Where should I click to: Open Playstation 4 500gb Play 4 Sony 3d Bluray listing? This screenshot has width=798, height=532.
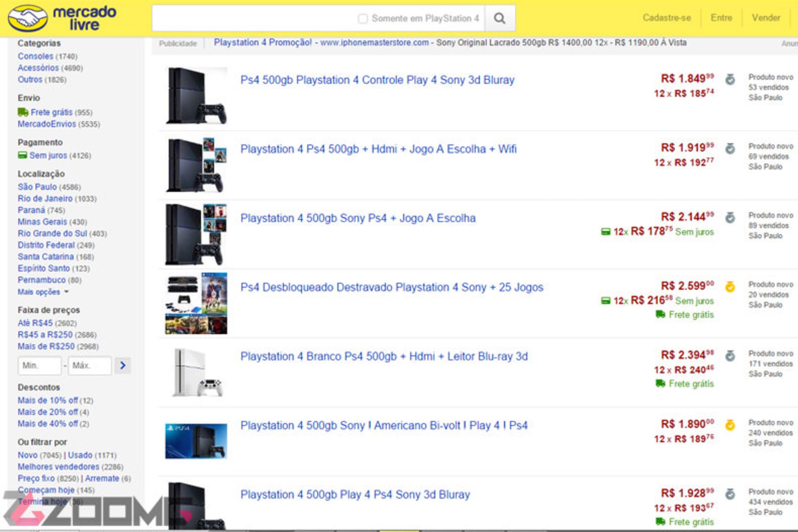pos(355,495)
